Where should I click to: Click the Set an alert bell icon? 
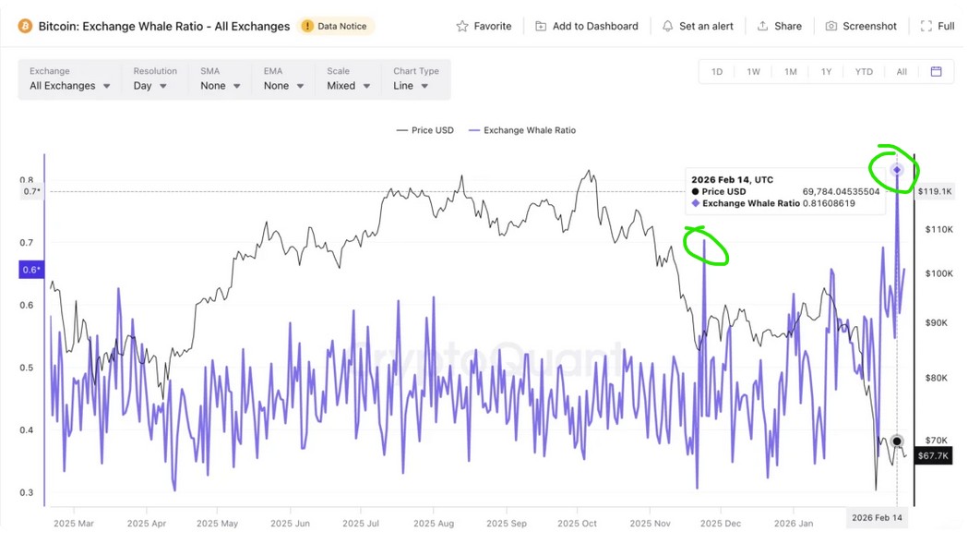pyautogui.click(x=668, y=26)
